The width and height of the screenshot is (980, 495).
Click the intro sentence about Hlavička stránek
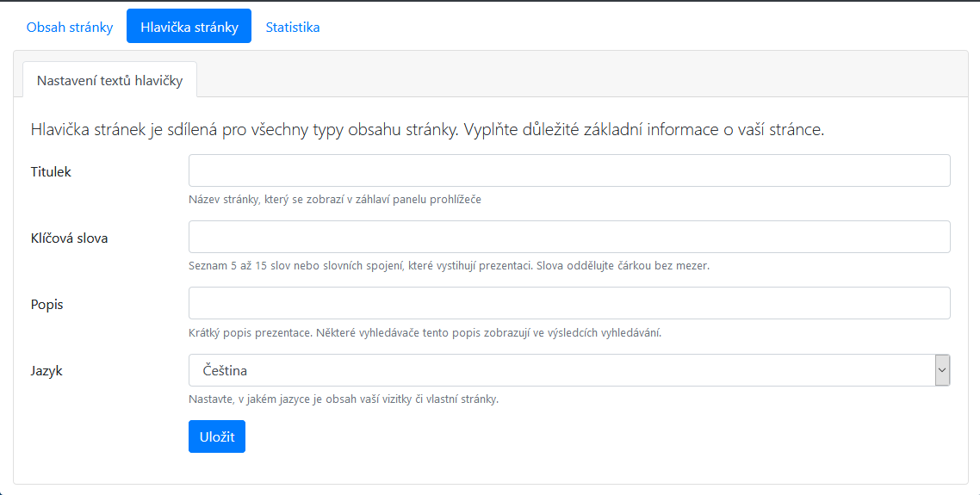(427, 130)
